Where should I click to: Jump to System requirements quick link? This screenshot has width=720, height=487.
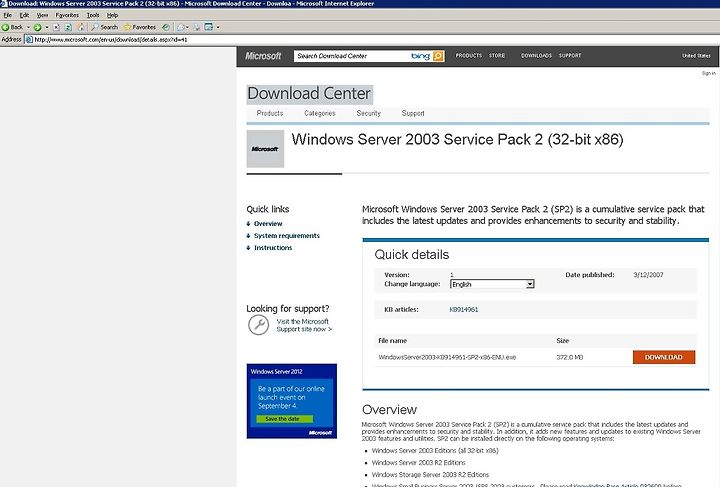coord(287,235)
